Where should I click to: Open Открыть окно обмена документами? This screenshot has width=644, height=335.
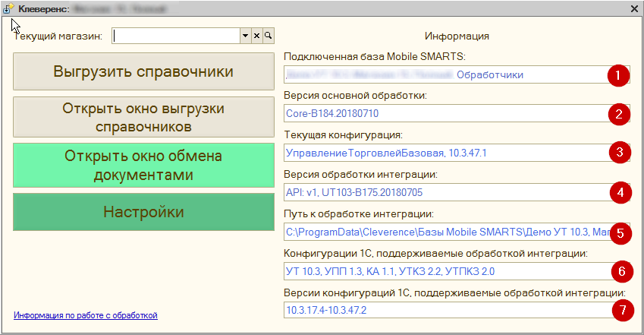pos(143,166)
